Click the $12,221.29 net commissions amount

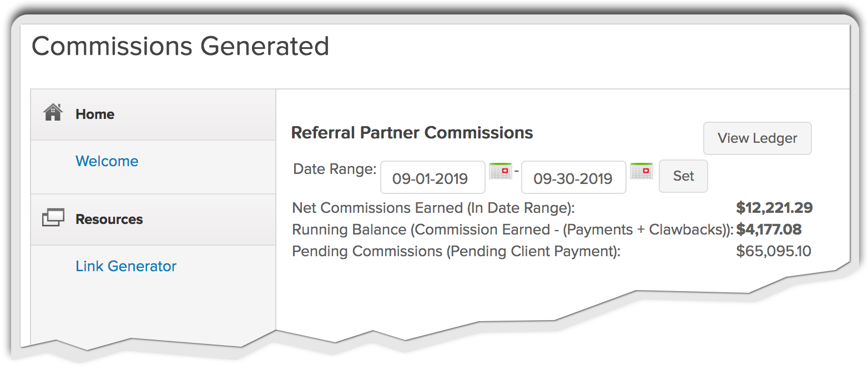774,208
